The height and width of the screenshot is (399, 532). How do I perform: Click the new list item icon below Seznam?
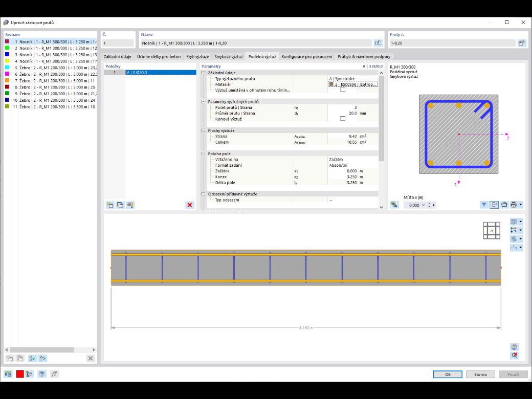(x=10, y=358)
